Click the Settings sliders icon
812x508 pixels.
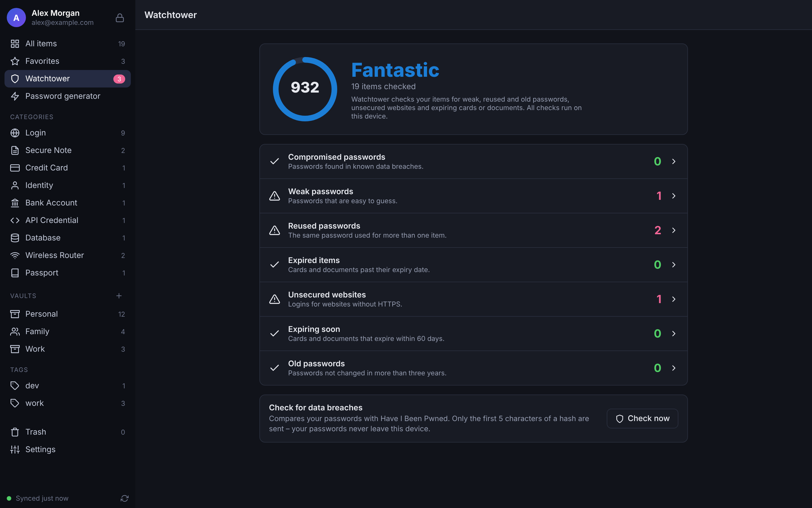tap(15, 449)
